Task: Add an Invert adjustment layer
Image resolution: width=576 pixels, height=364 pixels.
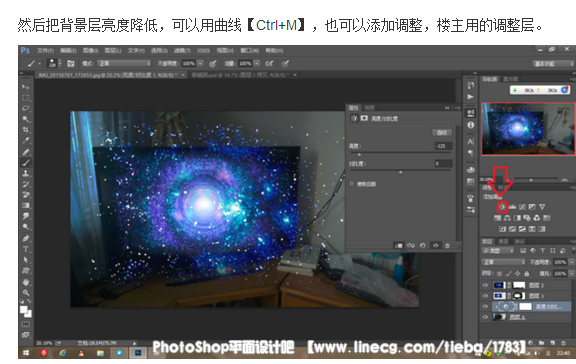Action: (502, 229)
